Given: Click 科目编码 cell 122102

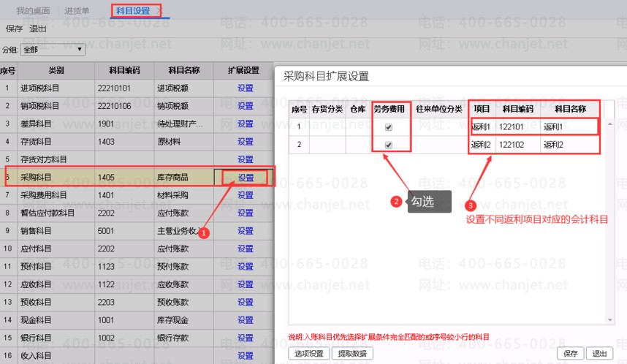Looking at the screenshot, I should pos(518,145).
